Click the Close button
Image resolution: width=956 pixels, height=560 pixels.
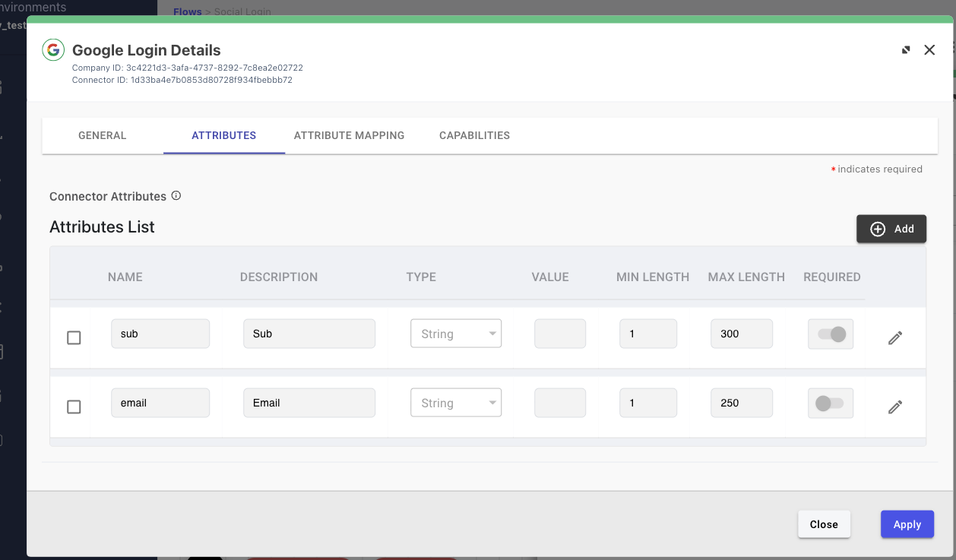click(824, 524)
